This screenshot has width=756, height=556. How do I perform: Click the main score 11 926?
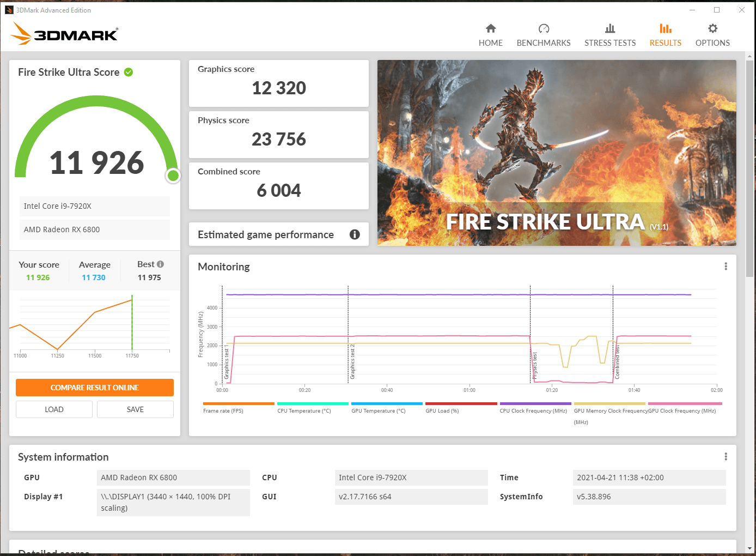(96, 163)
